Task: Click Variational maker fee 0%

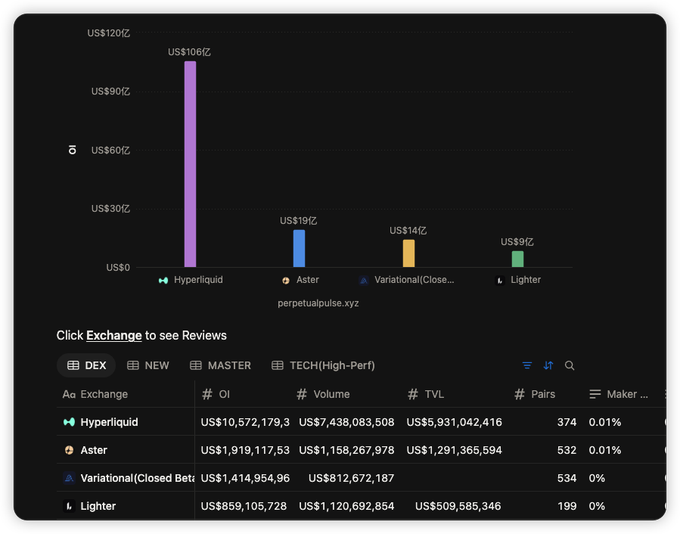Action: tap(597, 478)
